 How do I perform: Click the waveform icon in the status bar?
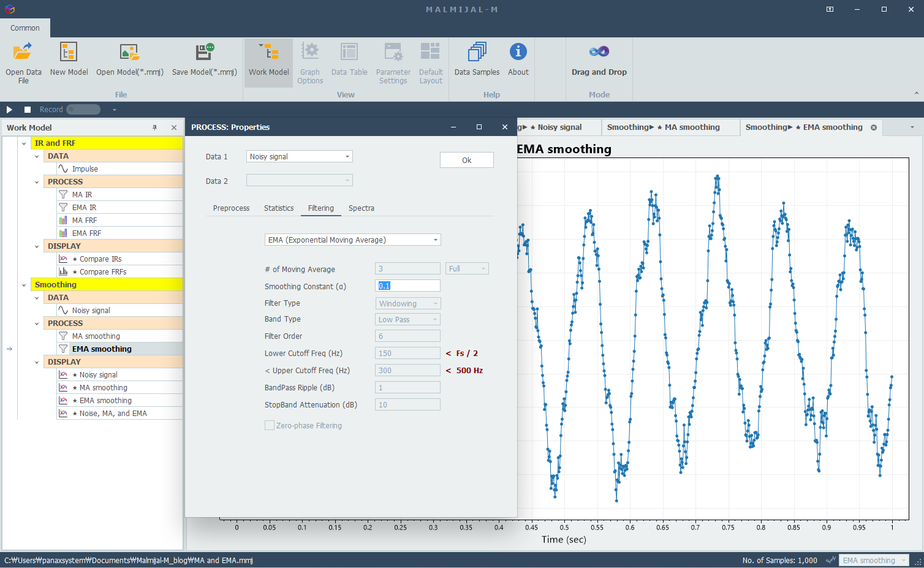831,560
